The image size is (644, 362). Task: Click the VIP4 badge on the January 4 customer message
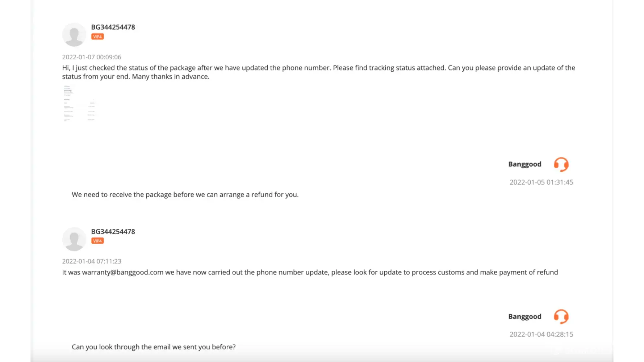coord(97,241)
